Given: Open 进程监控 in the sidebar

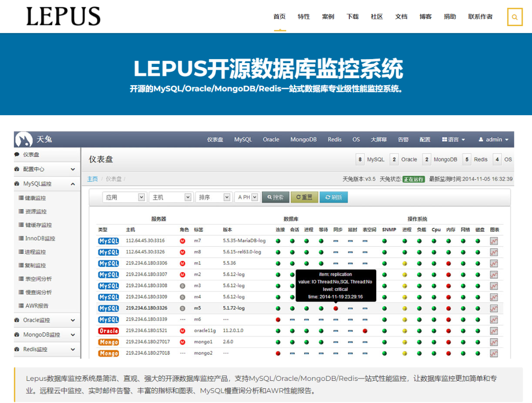Looking at the screenshot, I should tap(35, 252).
